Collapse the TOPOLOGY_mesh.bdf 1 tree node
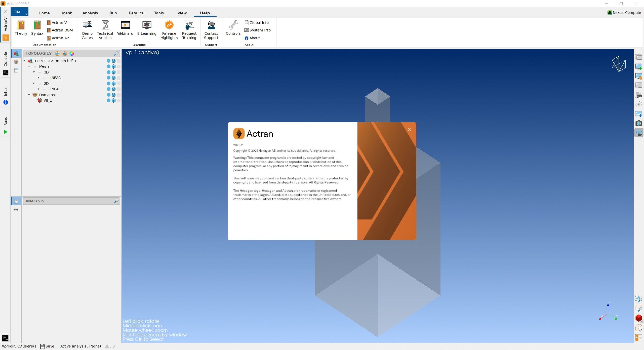Viewport: 644px width, 350px height. tap(24, 61)
